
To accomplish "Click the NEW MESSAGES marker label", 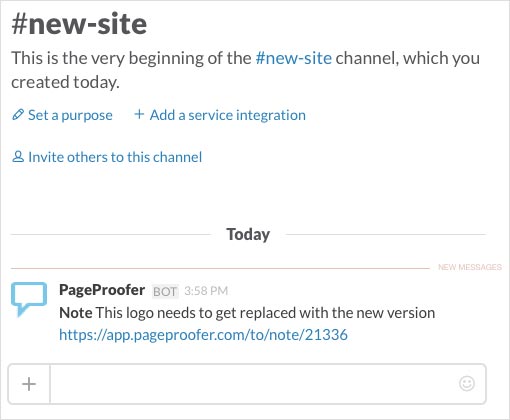I will click(x=470, y=267).
